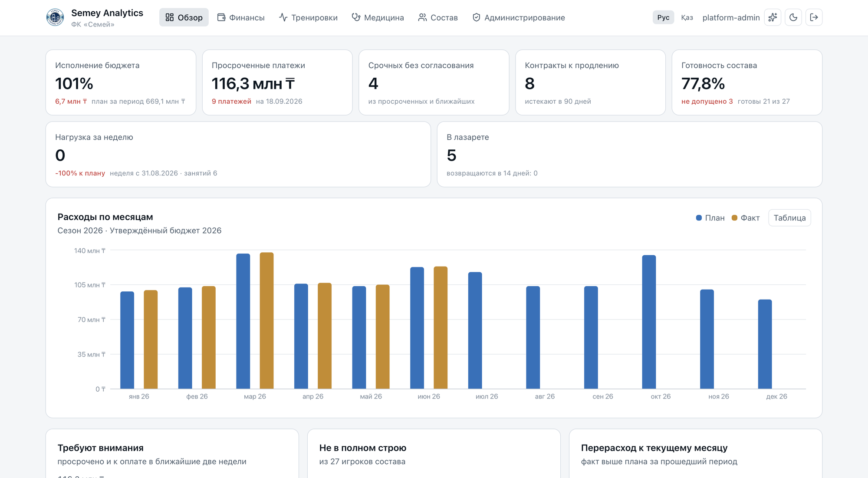Click the red 'не допущено 3' text
This screenshot has height=478, width=868.
tap(707, 101)
